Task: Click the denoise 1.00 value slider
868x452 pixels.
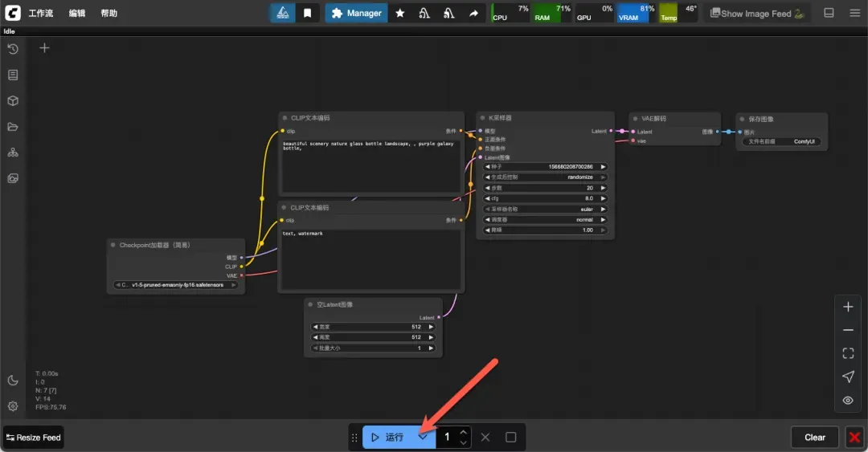Action: point(545,230)
